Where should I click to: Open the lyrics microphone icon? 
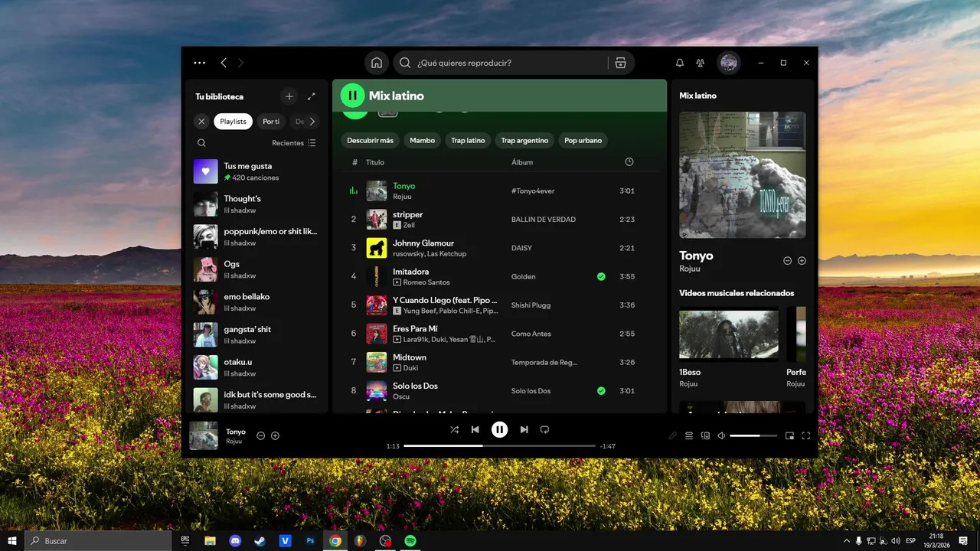click(x=673, y=435)
